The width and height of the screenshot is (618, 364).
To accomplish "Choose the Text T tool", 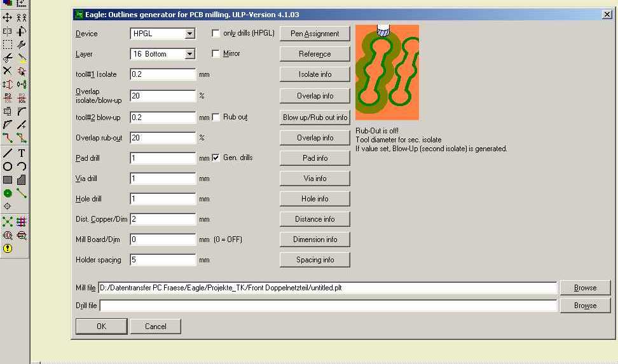I will [x=22, y=153].
